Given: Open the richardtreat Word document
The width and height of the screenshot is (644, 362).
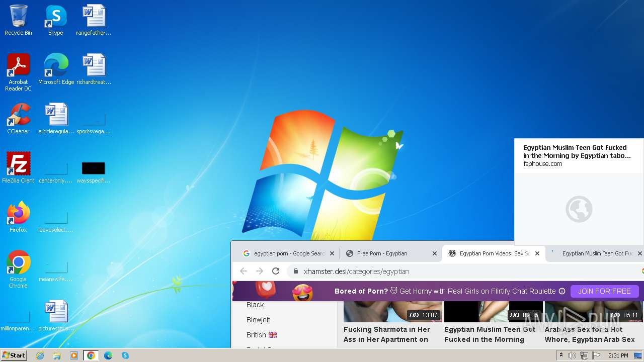Looking at the screenshot, I should [x=94, y=69].
